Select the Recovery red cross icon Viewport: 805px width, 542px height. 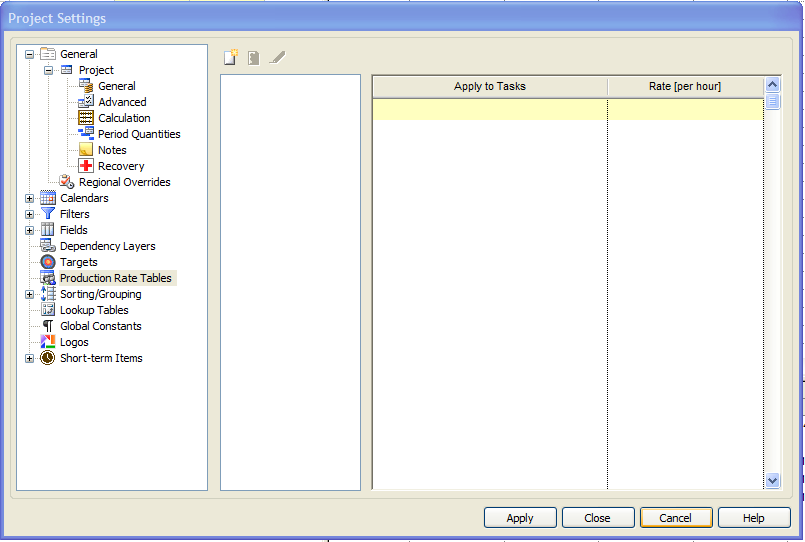[86, 166]
